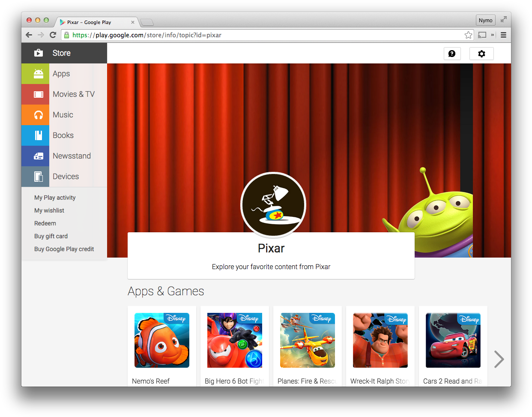Viewport: 532px width, 417px height.
Task: Open the Play settings gear
Action: pyautogui.click(x=481, y=54)
